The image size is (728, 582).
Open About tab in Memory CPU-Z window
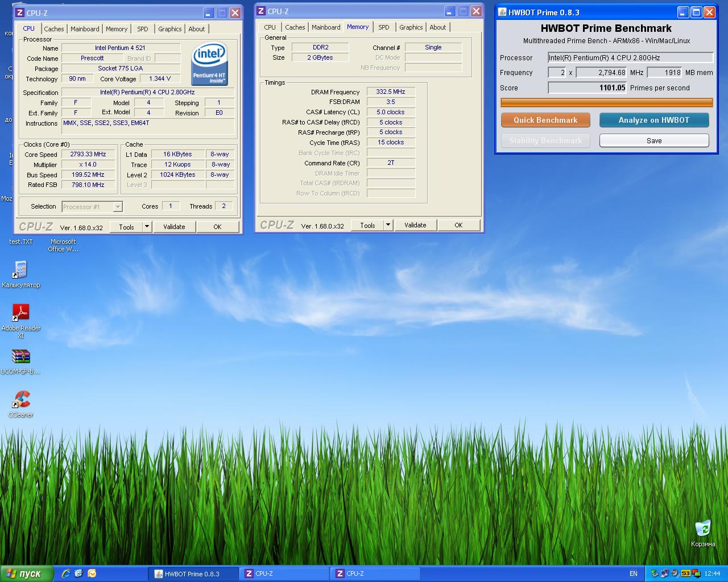438,27
